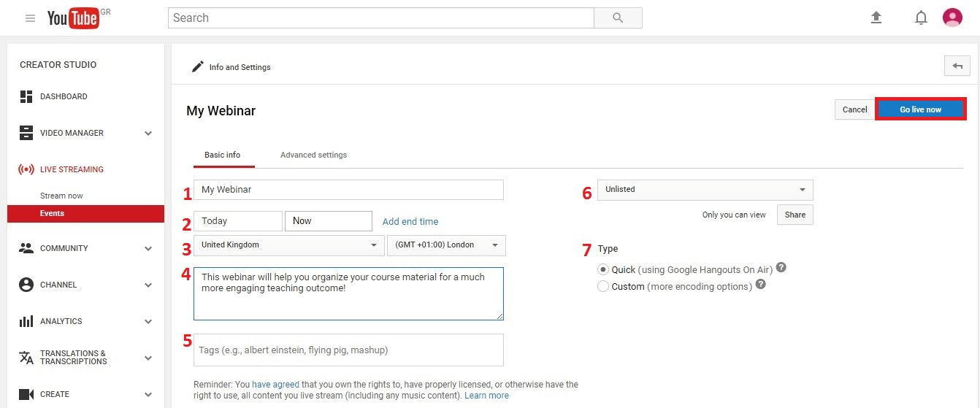The image size is (980, 408).
Task: Open help icon next to Custom type
Action: click(761, 285)
